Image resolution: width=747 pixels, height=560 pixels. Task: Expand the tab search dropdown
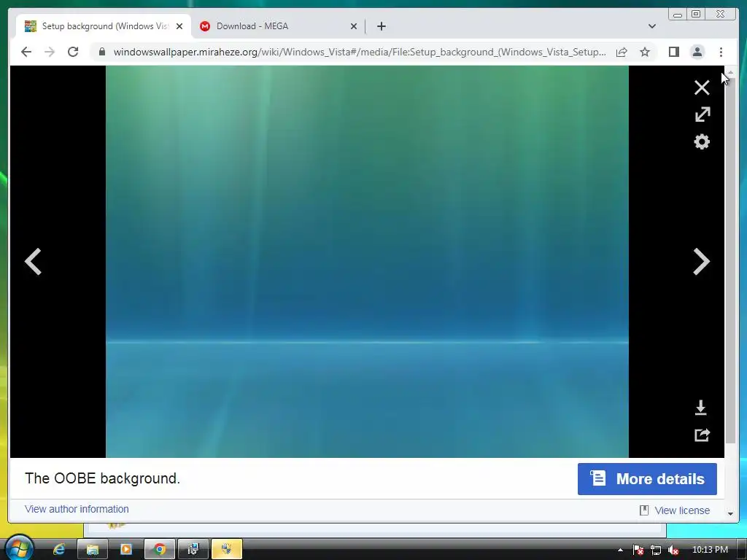(652, 26)
